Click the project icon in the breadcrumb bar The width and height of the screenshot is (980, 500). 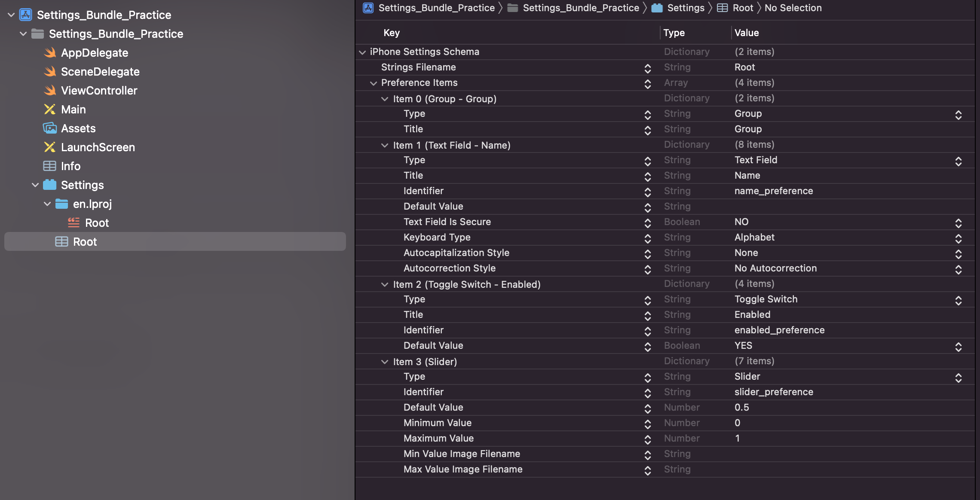[368, 8]
